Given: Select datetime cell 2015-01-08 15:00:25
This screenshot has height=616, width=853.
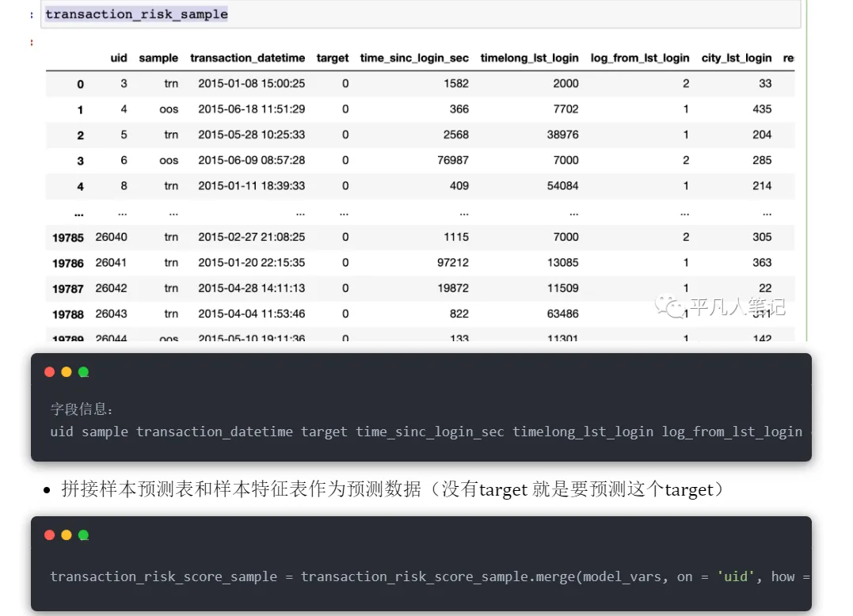Looking at the screenshot, I should click(x=251, y=84).
